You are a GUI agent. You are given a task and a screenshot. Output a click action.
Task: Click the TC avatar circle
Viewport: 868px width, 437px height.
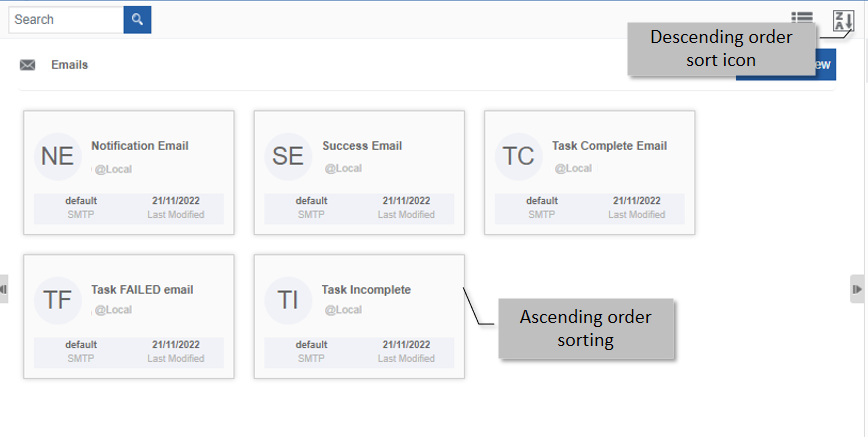coord(518,156)
